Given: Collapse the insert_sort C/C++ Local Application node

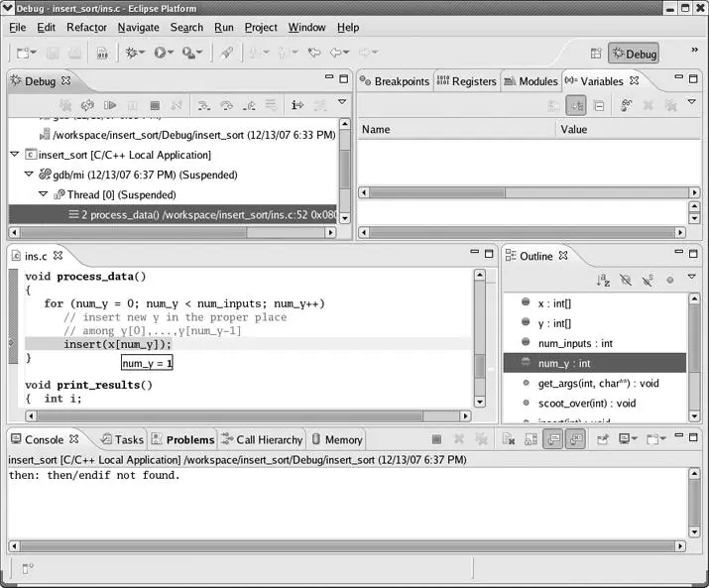Looking at the screenshot, I should pyautogui.click(x=14, y=155).
